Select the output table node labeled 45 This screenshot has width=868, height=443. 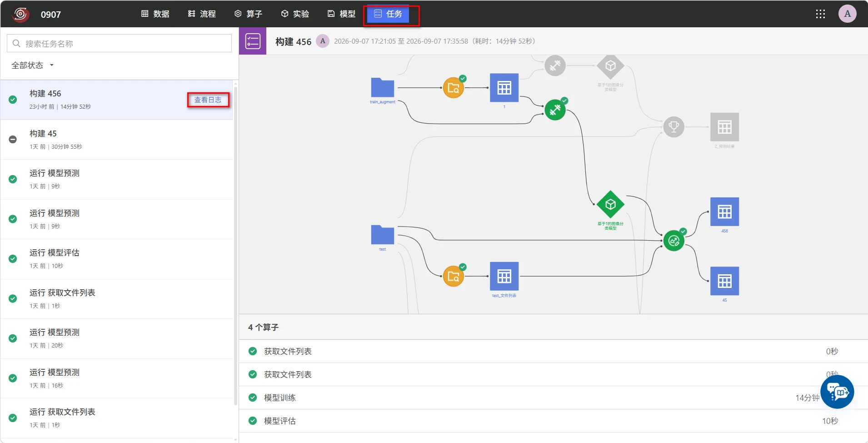click(x=724, y=281)
